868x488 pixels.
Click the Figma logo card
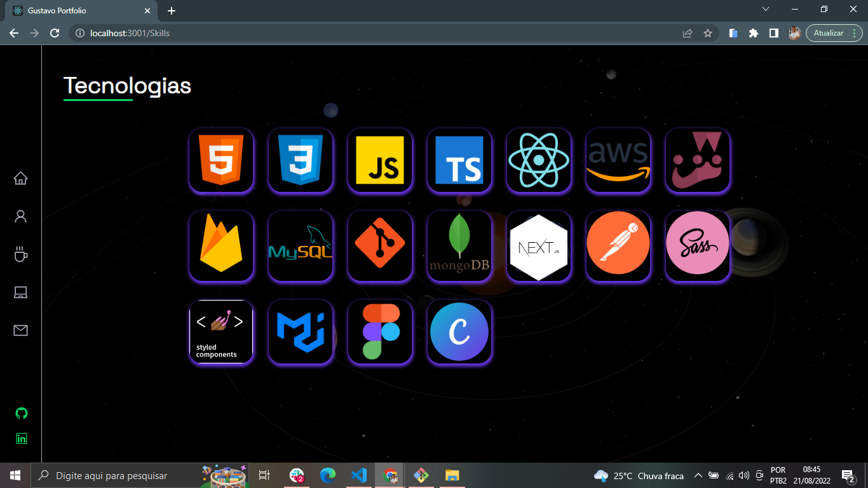380,332
